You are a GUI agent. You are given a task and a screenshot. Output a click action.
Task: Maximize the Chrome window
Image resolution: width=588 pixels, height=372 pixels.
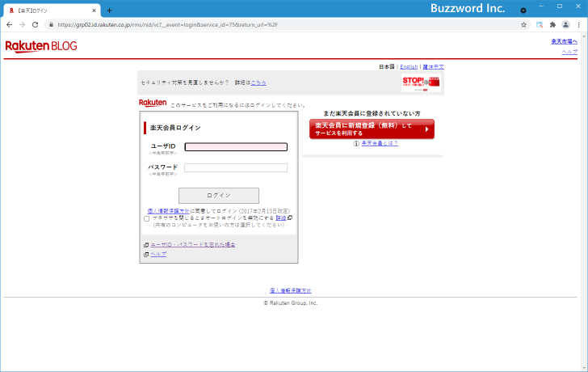[x=560, y=6]
